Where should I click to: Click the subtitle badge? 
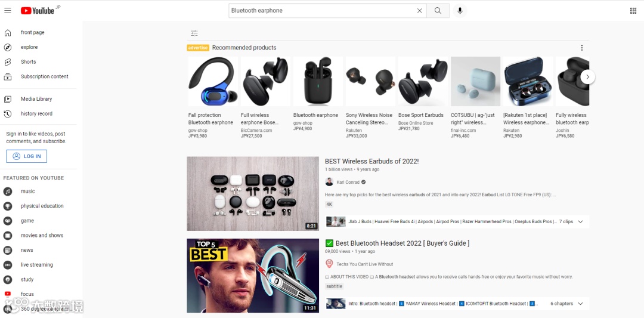(x=335, y=286)
